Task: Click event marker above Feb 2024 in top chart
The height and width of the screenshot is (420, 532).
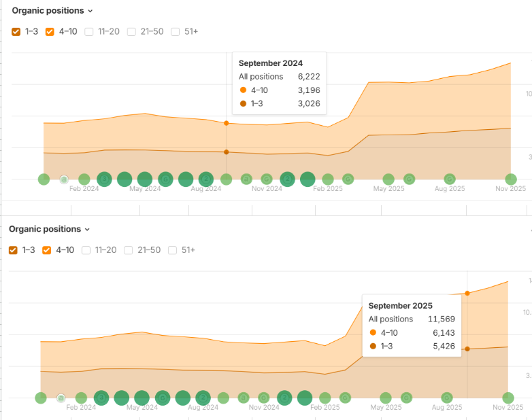Action: (84, 179)
